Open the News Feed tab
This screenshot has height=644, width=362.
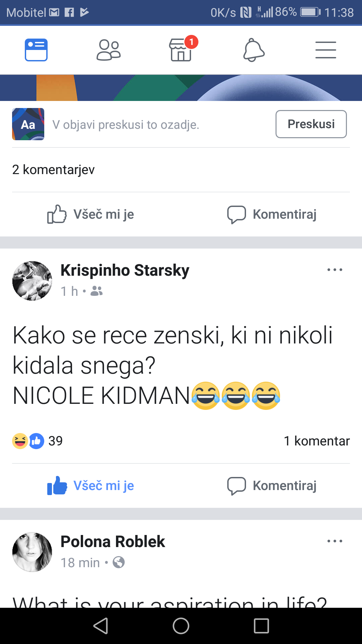36,50
